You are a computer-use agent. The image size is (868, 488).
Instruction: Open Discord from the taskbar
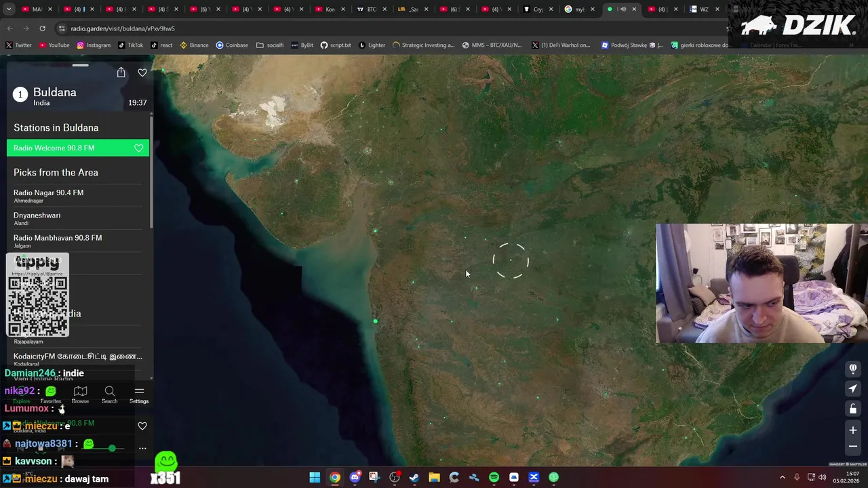tap(355, 477)
